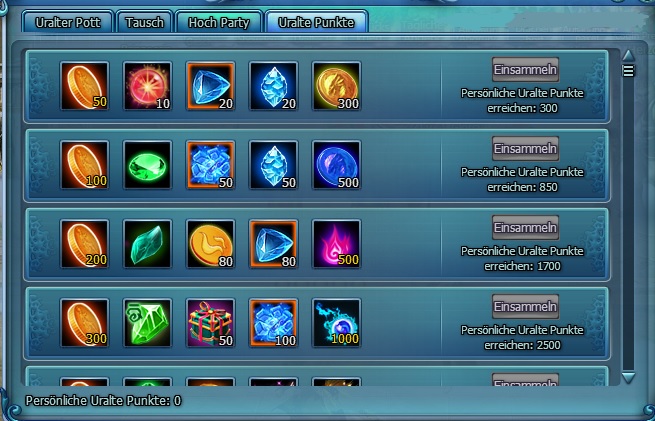Select the blue ice crystal cluster showing 100
Screen dimensions: 655x421
(274, 323)
